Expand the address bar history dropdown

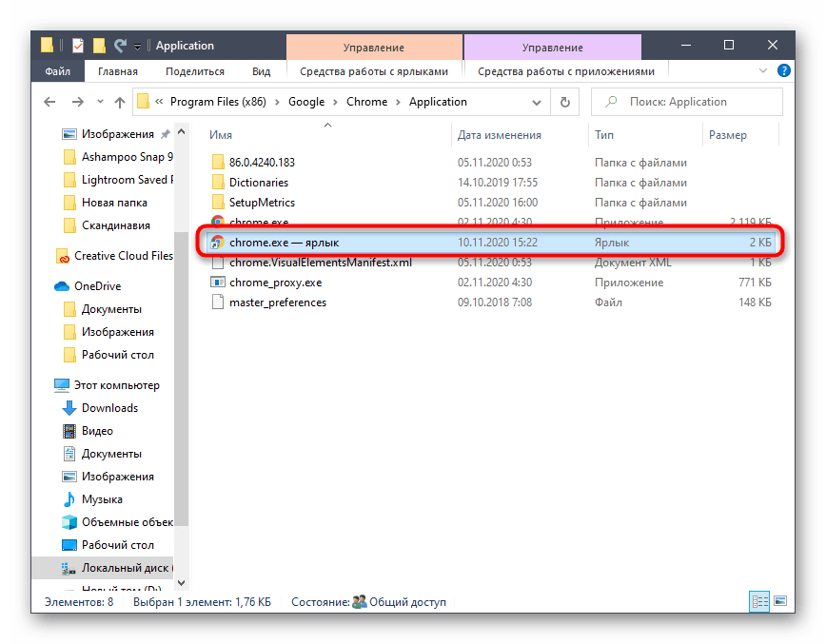tap(537, 102)
